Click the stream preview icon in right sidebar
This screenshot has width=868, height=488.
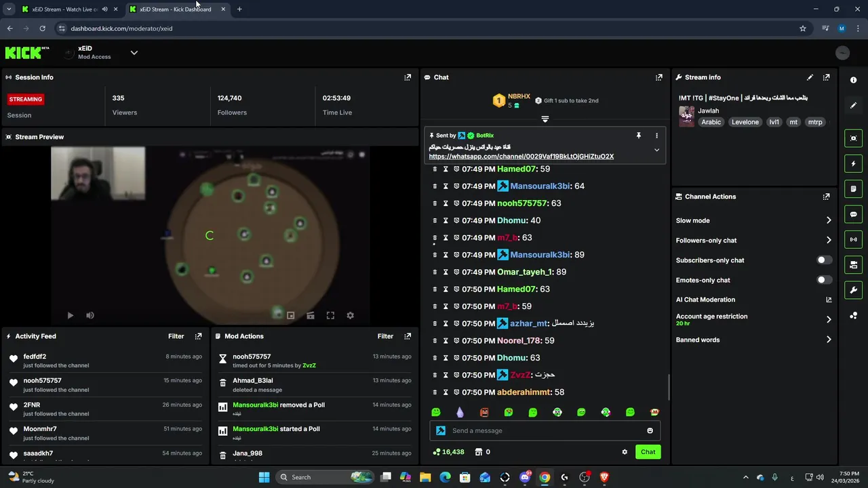click(x=853, y=138)
